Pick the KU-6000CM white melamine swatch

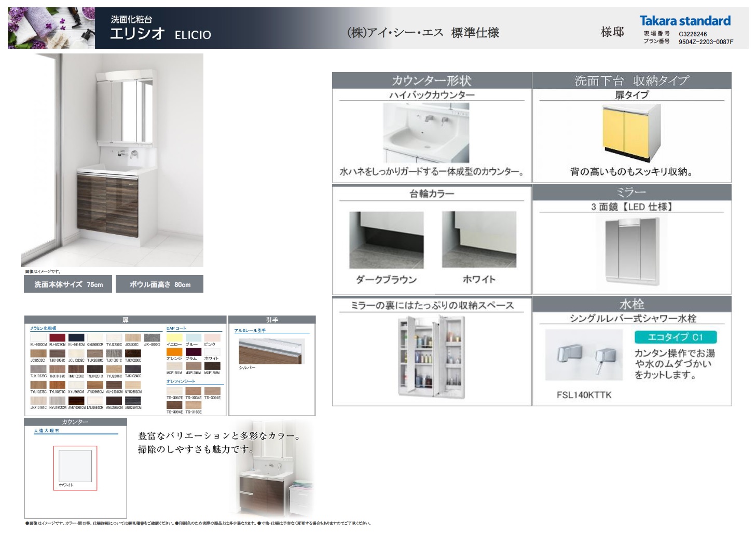(38, 337)
